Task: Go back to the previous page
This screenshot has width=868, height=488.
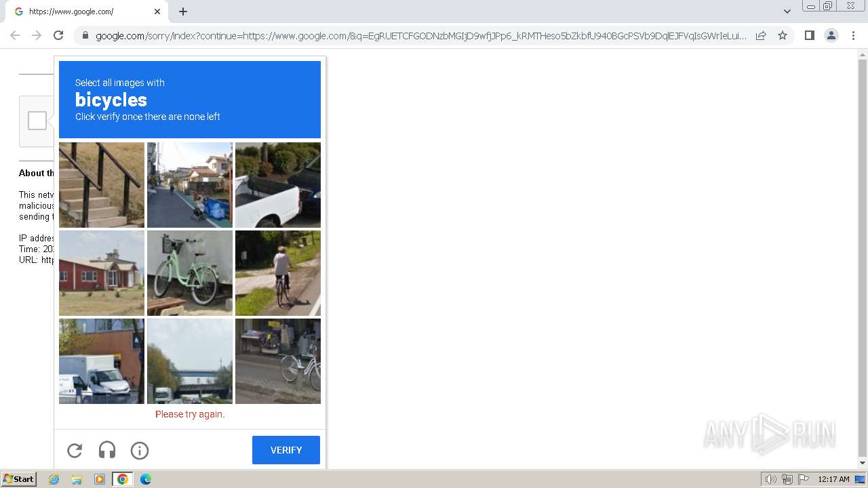Action: [15, 35]
